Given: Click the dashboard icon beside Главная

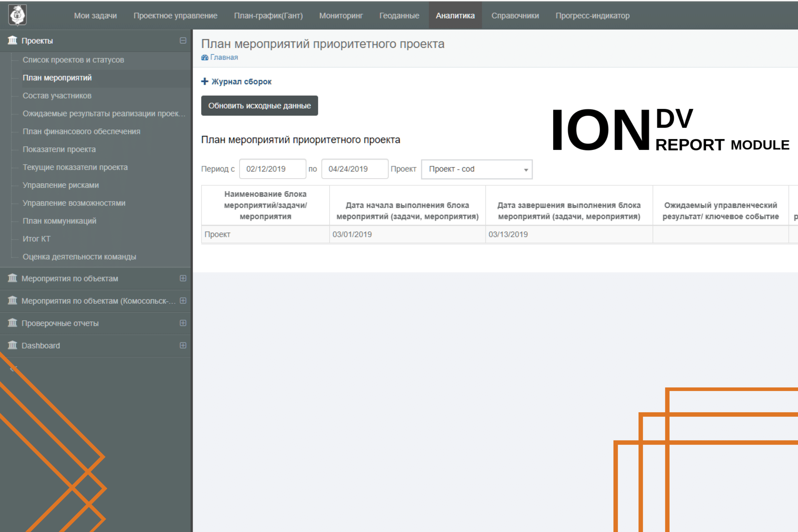Looking at the screenshot, I should click(x=205, y=57).
